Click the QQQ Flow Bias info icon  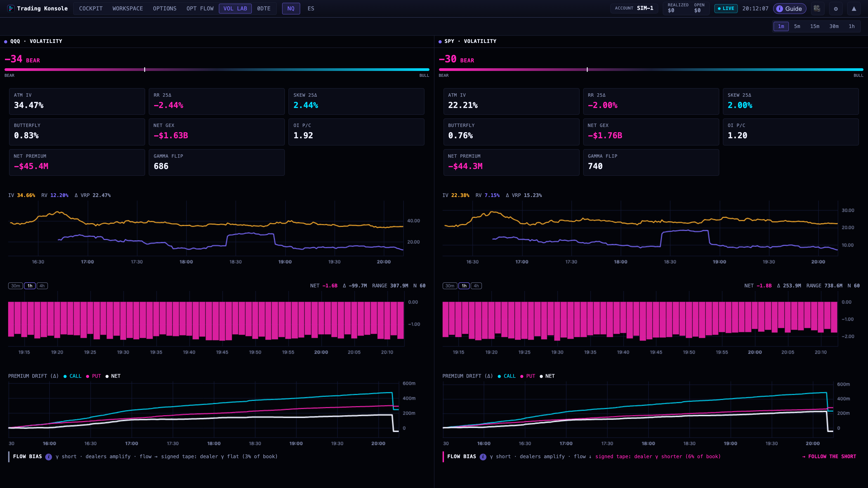pos(49,457)
